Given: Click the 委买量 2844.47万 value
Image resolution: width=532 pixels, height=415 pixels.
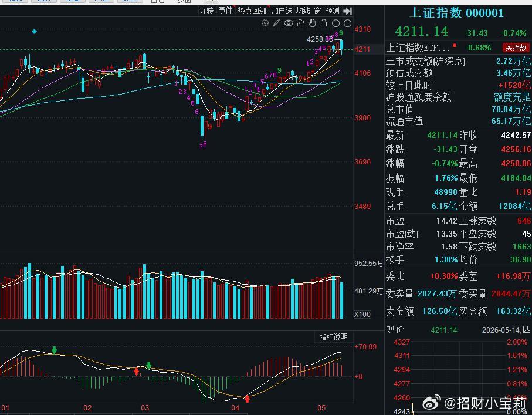Looking at the screenshot, I should click(511, 293).
